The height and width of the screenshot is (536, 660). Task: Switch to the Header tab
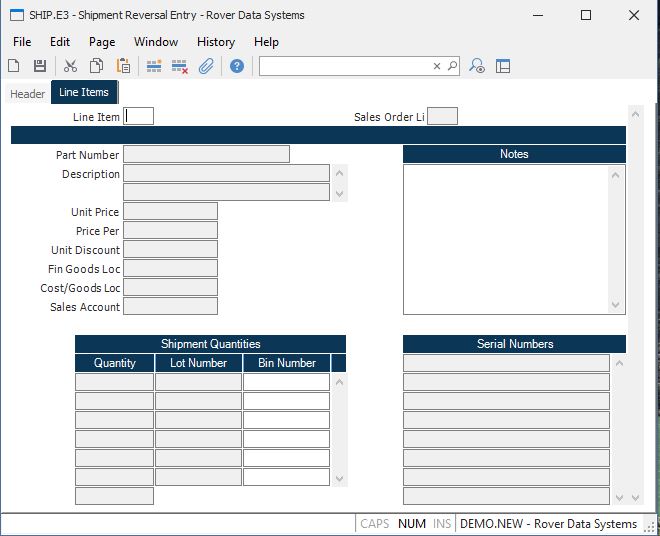[x=27, y=94]
